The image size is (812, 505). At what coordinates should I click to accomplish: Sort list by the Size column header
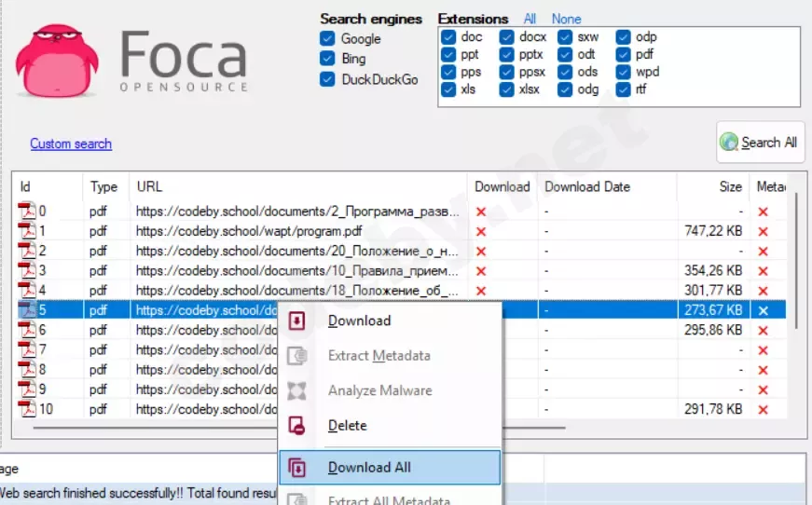coord(730,186)
